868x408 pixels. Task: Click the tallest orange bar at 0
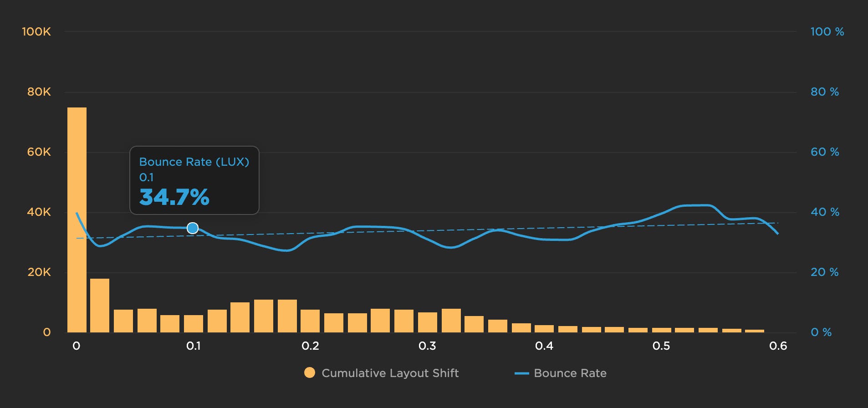pos(77,219)
